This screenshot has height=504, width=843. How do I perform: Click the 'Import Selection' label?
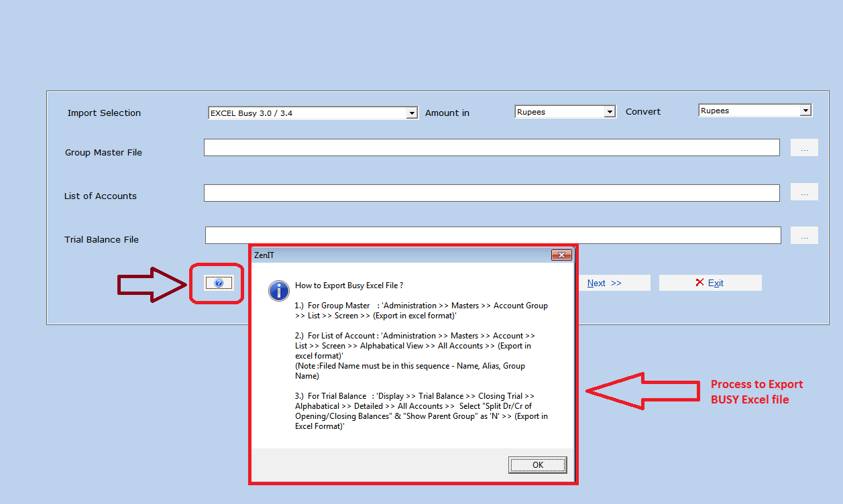(x=104, y=113)
